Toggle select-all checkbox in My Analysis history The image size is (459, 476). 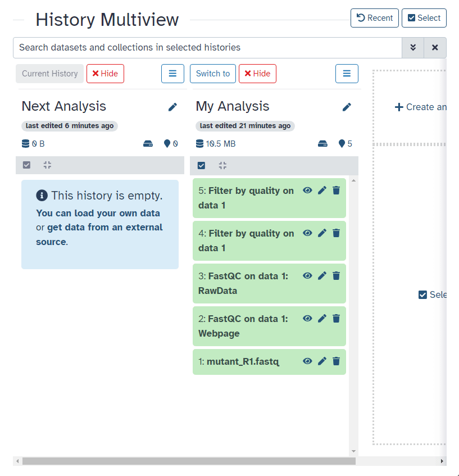click(x=202, y=165)
